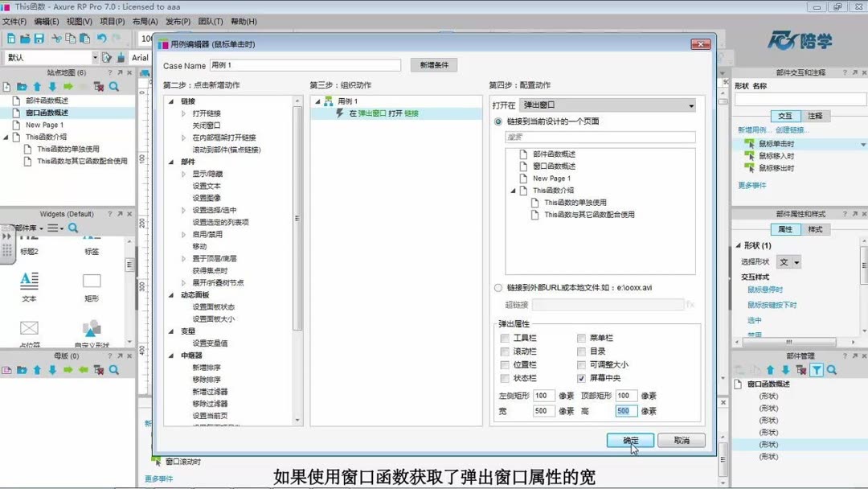The height and width of the screenshot is (489, 868).
Task: Click the delete page icon in sitemap toolbar
Action: (97, 85)
